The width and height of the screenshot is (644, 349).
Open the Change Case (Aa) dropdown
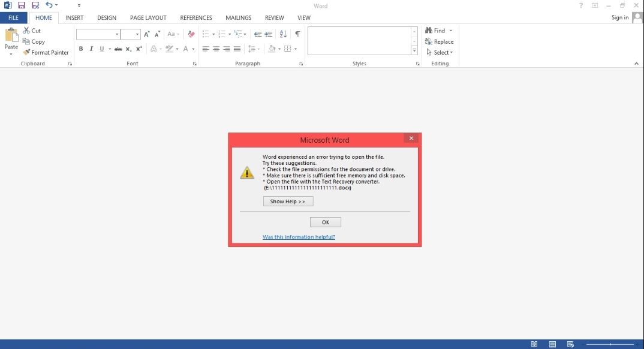173,34
